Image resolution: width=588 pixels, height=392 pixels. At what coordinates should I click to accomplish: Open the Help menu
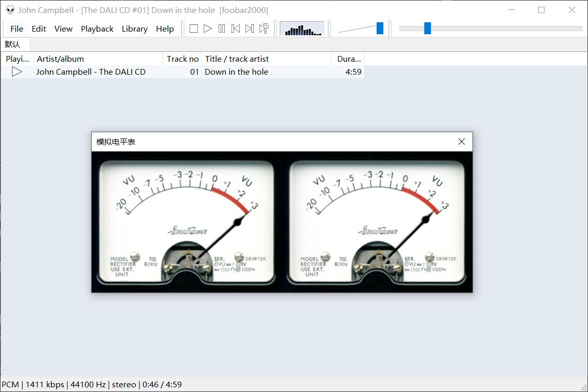(165, 29)
